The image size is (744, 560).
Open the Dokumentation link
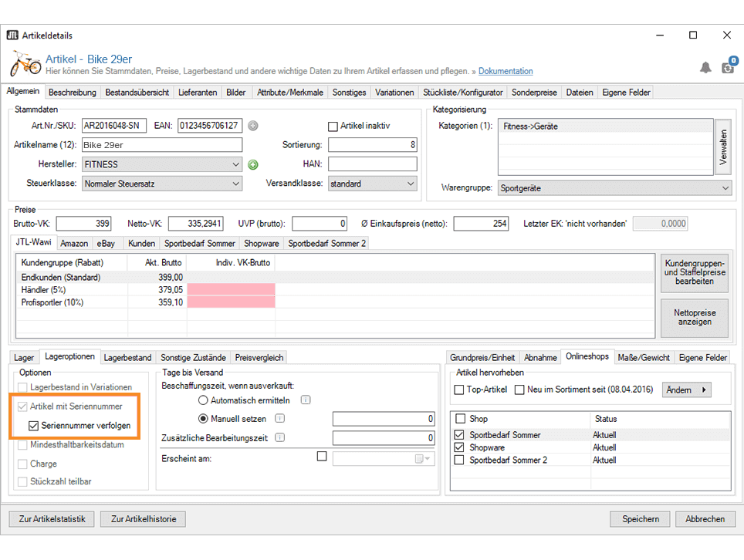click(506, 71)
